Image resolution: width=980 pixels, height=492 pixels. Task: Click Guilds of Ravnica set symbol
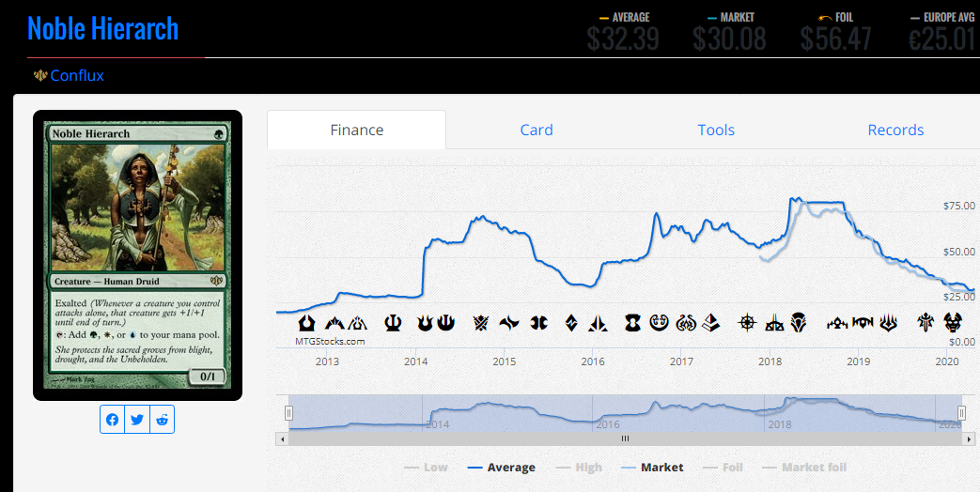(x=837, y=323)
